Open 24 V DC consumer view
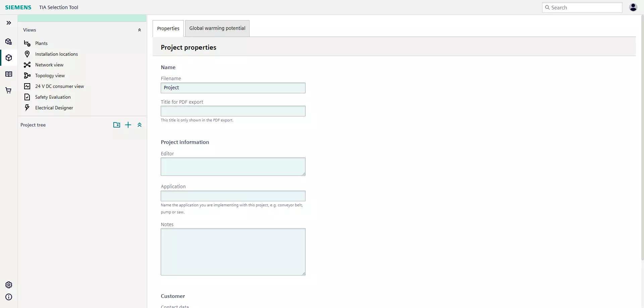 (59, 86)
